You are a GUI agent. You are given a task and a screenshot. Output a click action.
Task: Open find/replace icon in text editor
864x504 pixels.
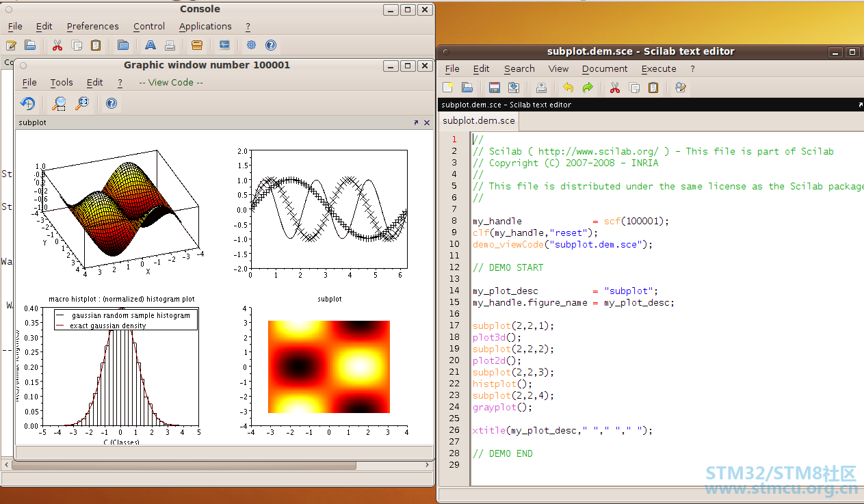(681, 88)
